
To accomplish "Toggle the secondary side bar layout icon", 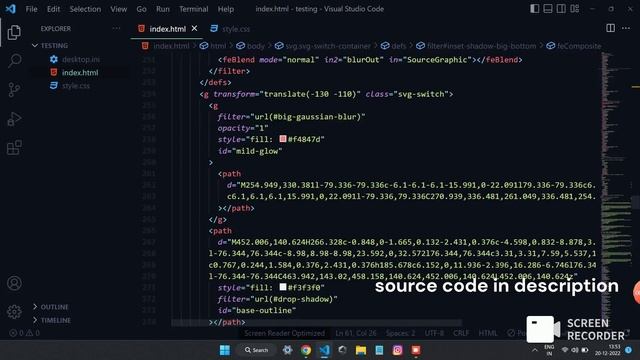I will pyautogui.click(x=561, y=9).
